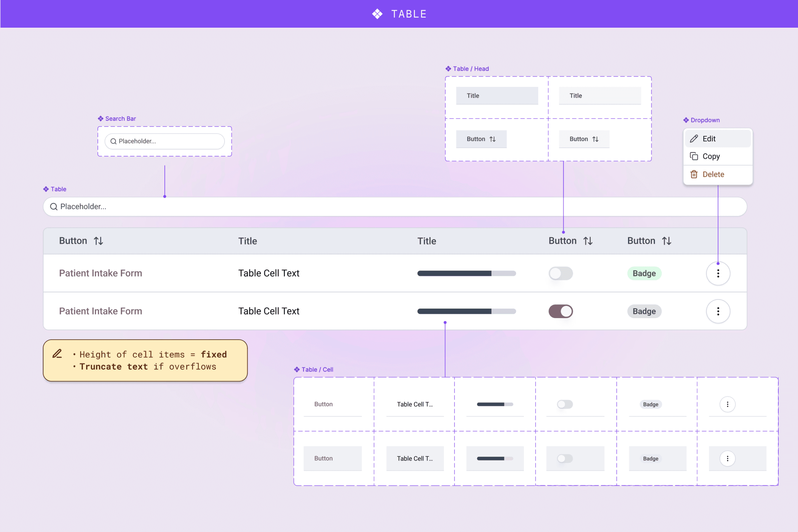Screen dimensions: 798x532
Task: Open the kebab menu in the top Table / Cell row
Action: (x=727, y=404)
